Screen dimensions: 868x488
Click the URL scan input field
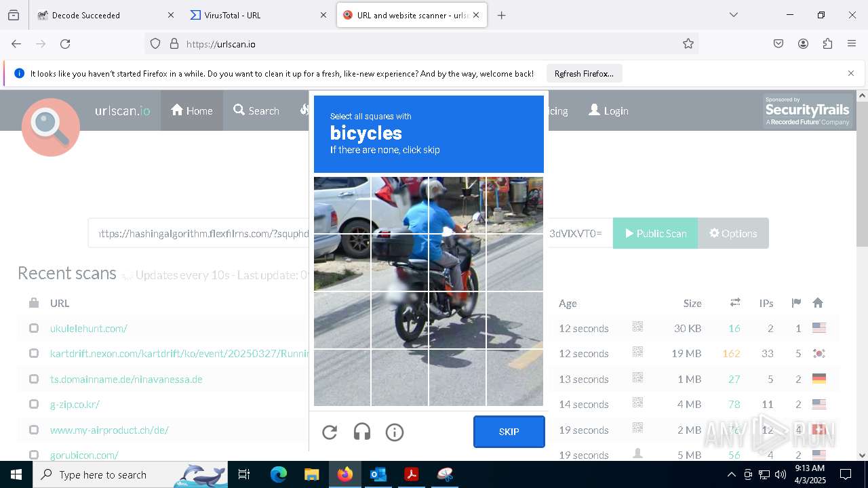click(351, 233)
